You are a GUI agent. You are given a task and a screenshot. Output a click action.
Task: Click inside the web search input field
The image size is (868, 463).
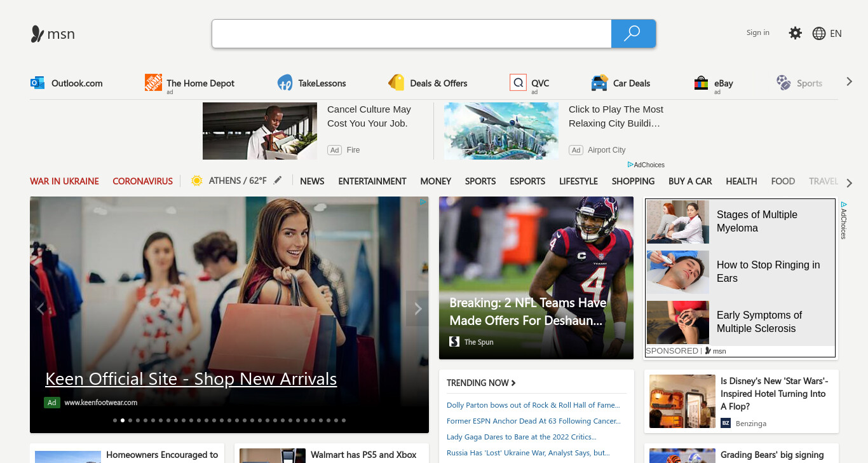tap(412, 34)
